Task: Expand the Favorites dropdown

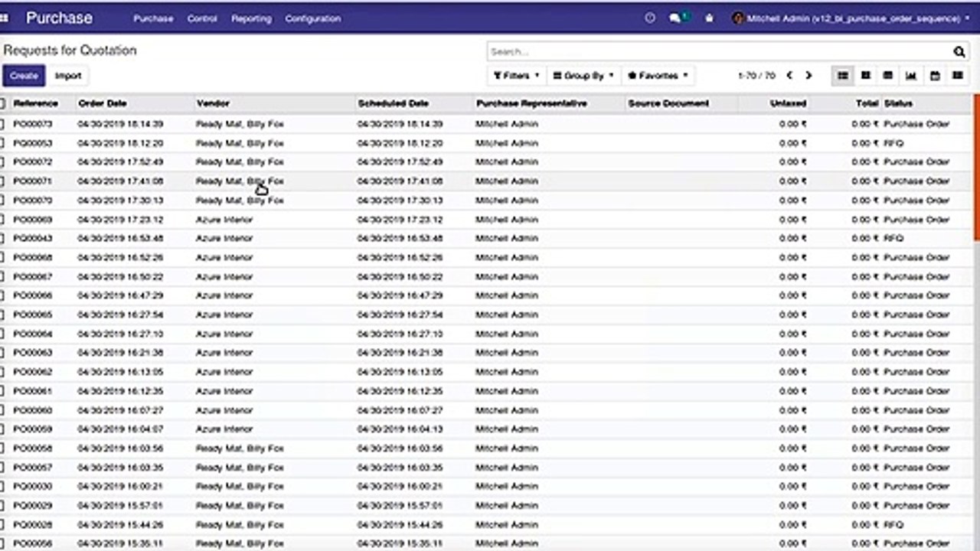Action: (x=658, y=76)
